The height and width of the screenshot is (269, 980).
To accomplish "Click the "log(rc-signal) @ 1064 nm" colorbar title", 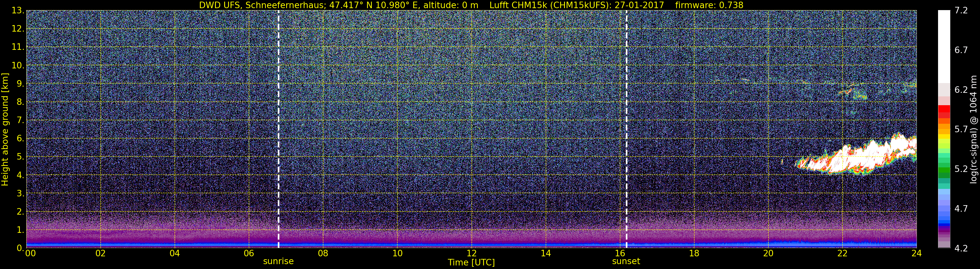I will 973,129.
